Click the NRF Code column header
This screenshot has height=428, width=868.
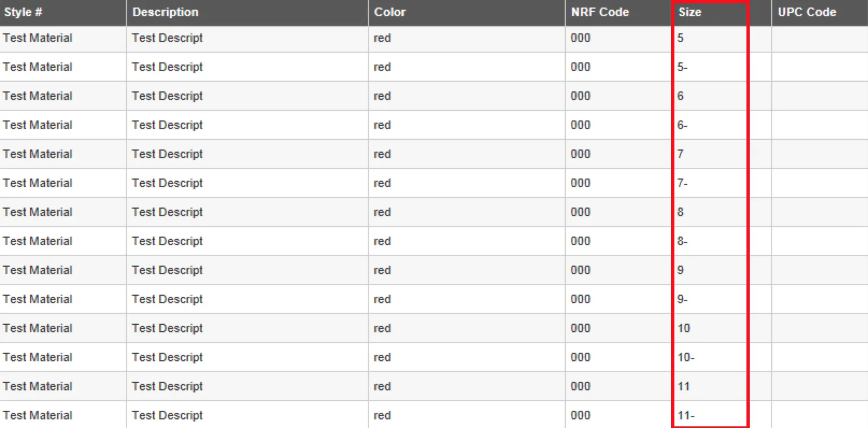[x=600, y=12]
